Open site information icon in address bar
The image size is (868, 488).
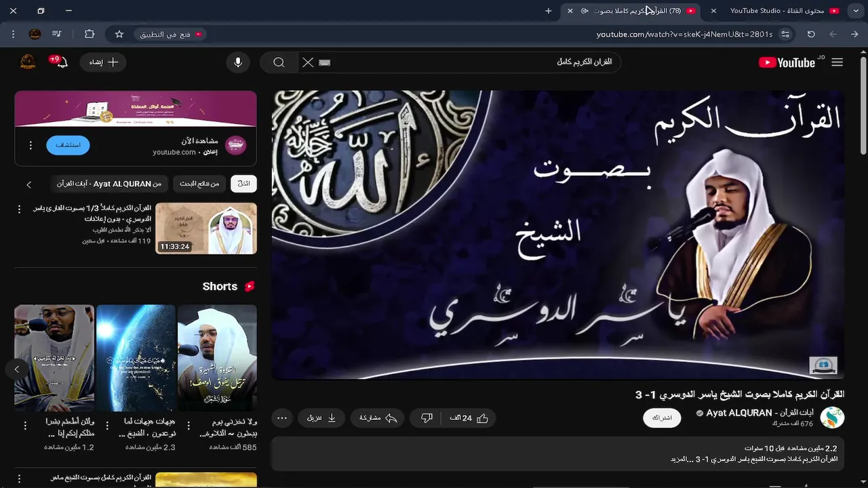coord(785,34)
